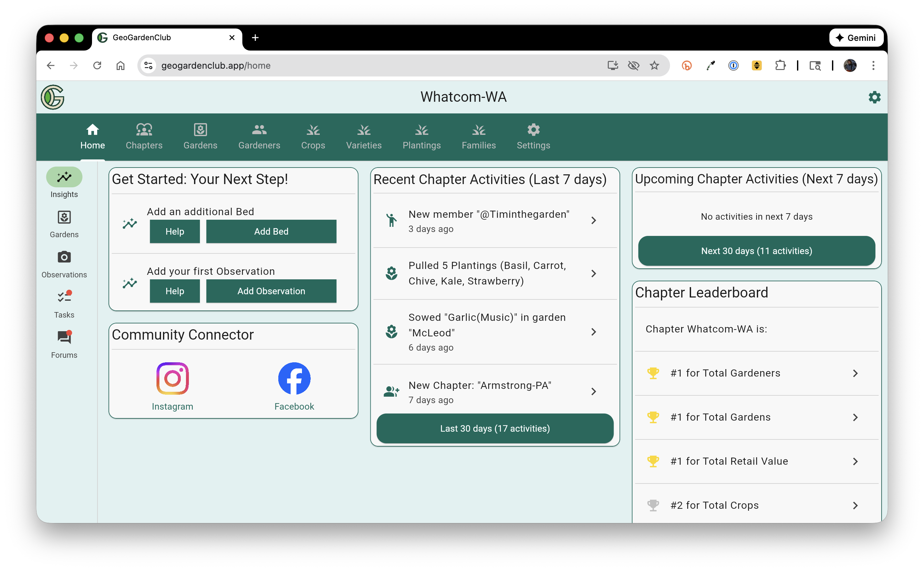Open the chapter settings gear top right
This screenshot has width=924, height=571.
(x=874, y=98)
